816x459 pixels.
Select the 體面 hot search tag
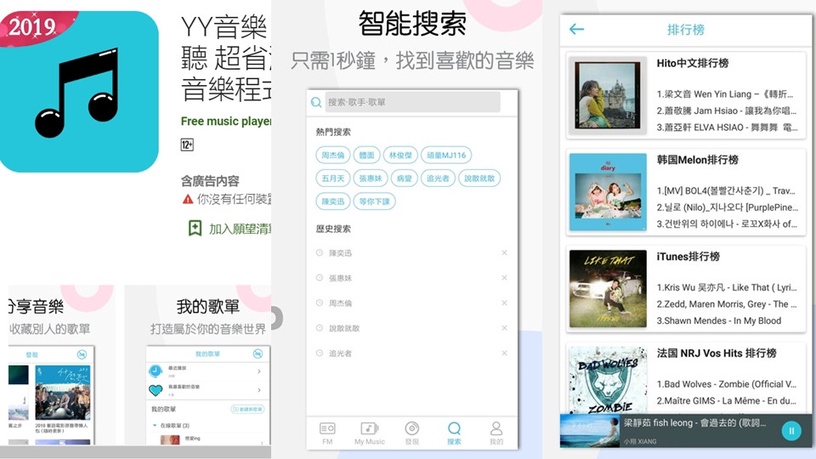click(x=366, y=155)
